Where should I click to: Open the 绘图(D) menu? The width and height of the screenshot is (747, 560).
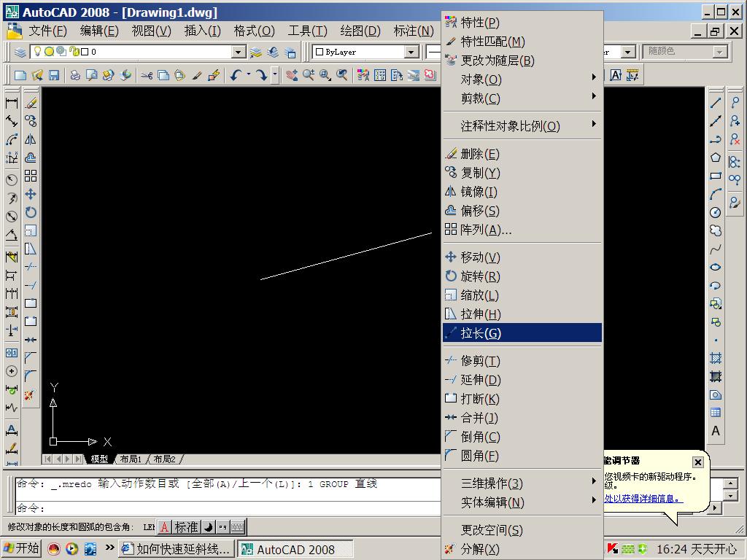pyautogui.click(x=360, y=31)
